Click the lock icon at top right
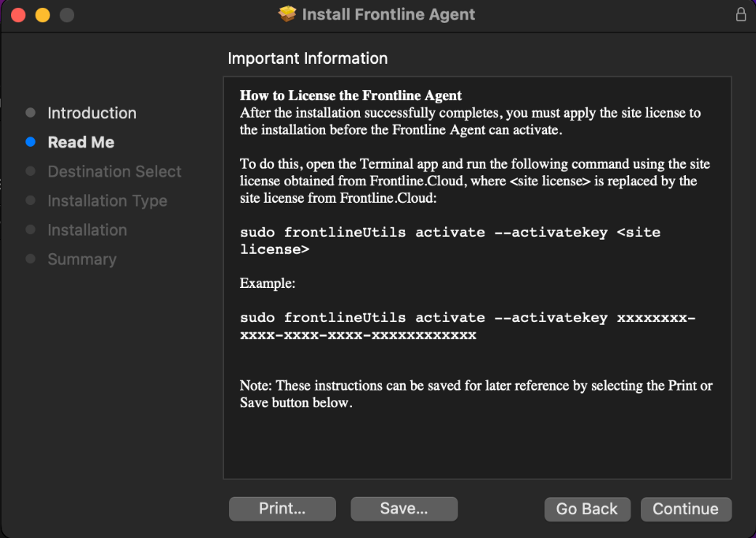Viewport: 756px width, 538px height. pos(740,13)
